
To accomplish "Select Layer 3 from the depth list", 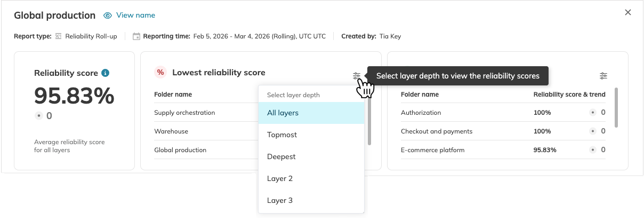I will point(311,200).
